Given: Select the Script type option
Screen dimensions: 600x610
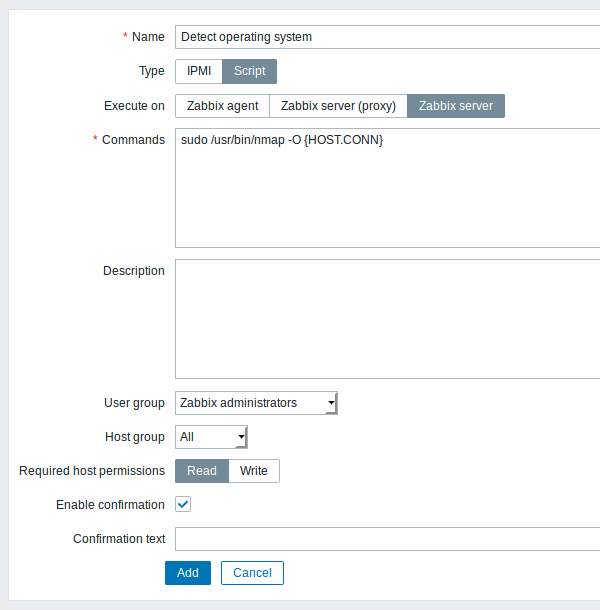Looking at the screenshot, I should (249, 71).
